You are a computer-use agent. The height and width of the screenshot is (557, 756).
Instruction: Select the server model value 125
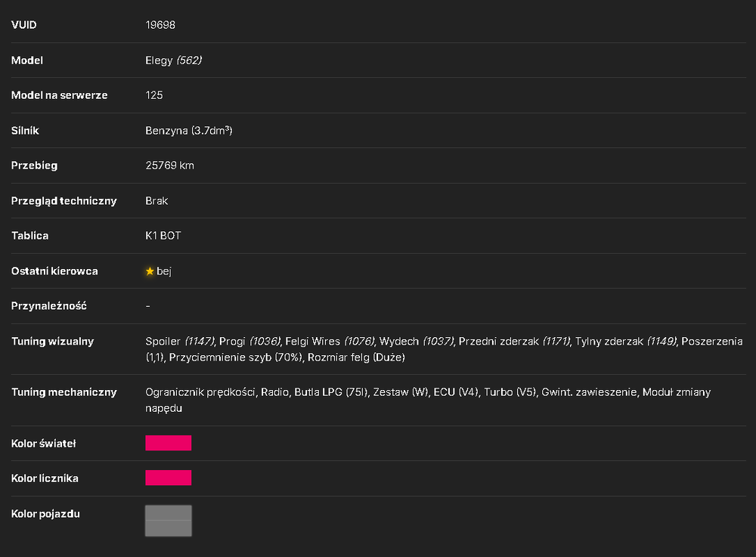153,95
